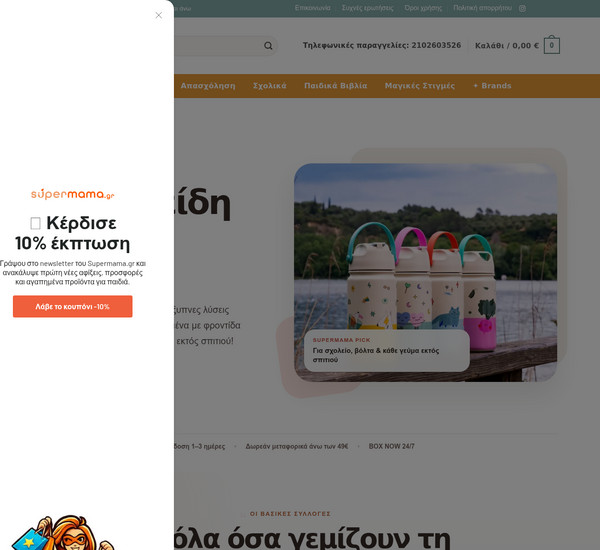Select the 'Μαγικές Στιγμές' menu item
Image resolution: width=600 pixels, height=550 pixels.
[x=420, y=86]
